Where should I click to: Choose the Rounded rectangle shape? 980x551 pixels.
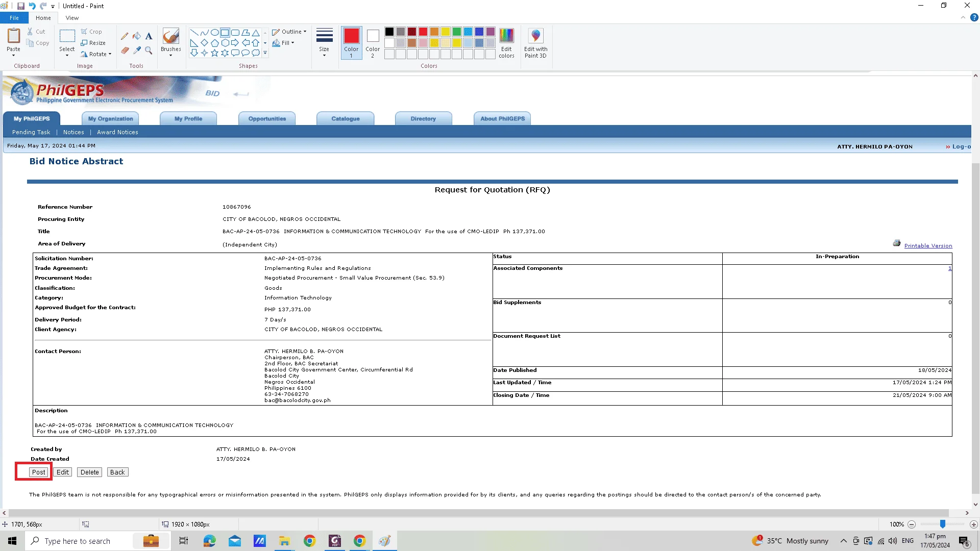235,33
